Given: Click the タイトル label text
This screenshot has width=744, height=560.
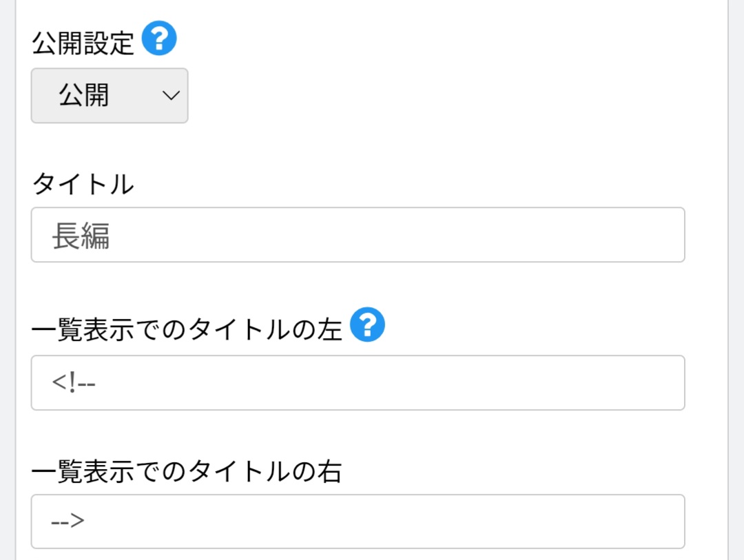Looking at the screenshot, I should tap(83, 184).
